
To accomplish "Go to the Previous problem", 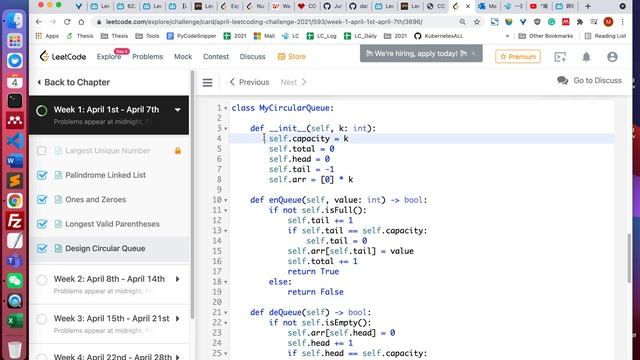I will [249, 82].
